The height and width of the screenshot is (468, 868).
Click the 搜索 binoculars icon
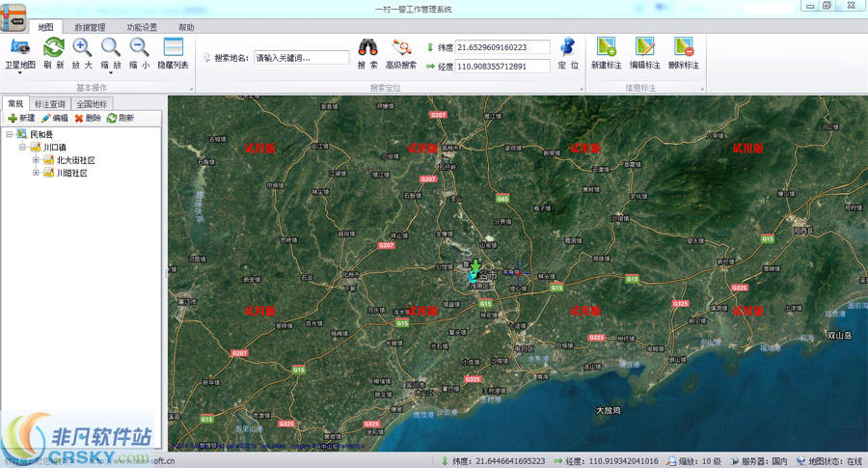tap(367, 47)
